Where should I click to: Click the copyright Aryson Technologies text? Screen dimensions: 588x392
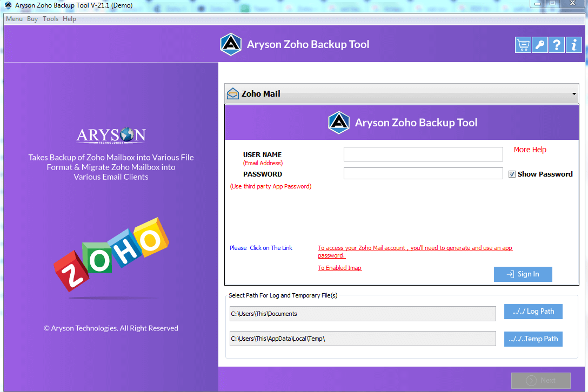pos(111,328)
